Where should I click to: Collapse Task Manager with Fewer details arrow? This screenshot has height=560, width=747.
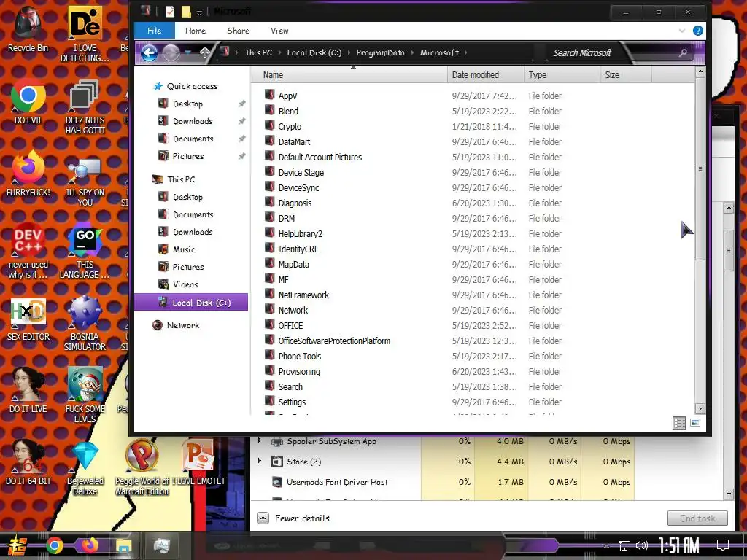263,518
